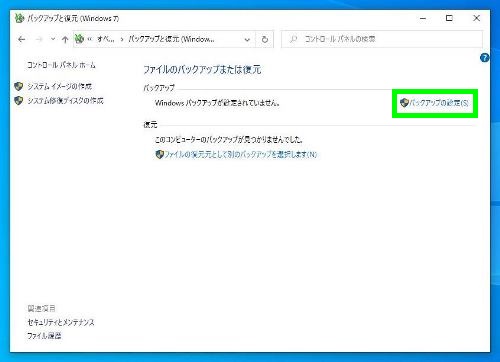
Task: Open システム イメージの作成 link
Action: click(x=60, y=87)
